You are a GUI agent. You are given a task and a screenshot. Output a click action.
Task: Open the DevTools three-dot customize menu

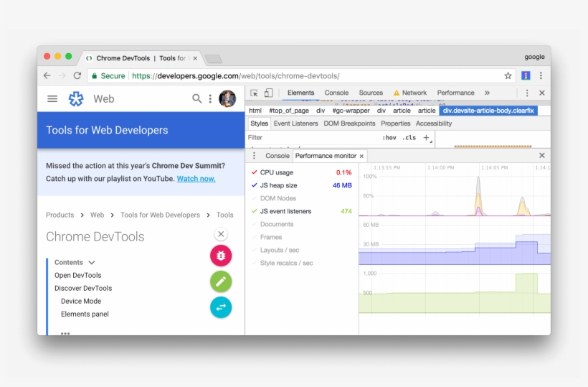point(527,93)
